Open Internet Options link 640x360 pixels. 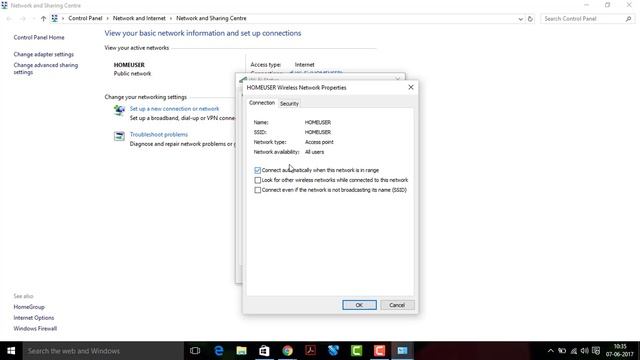pyautogui.click(x=34, y=318)
